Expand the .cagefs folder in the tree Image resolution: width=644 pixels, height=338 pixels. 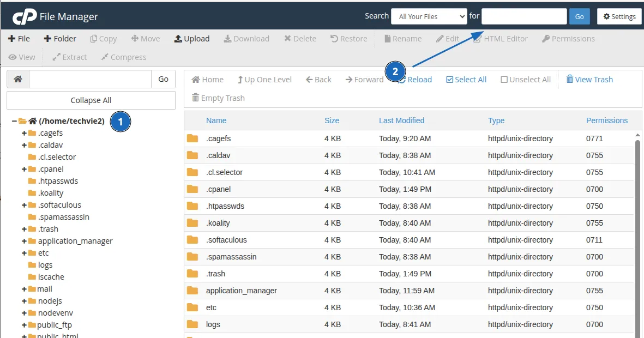(x=24, y=133)
